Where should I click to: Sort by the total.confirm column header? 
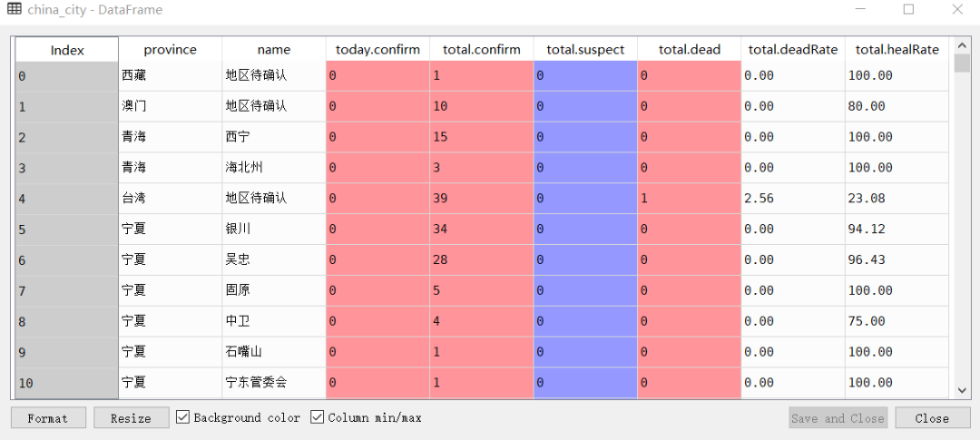coord(481,49)
